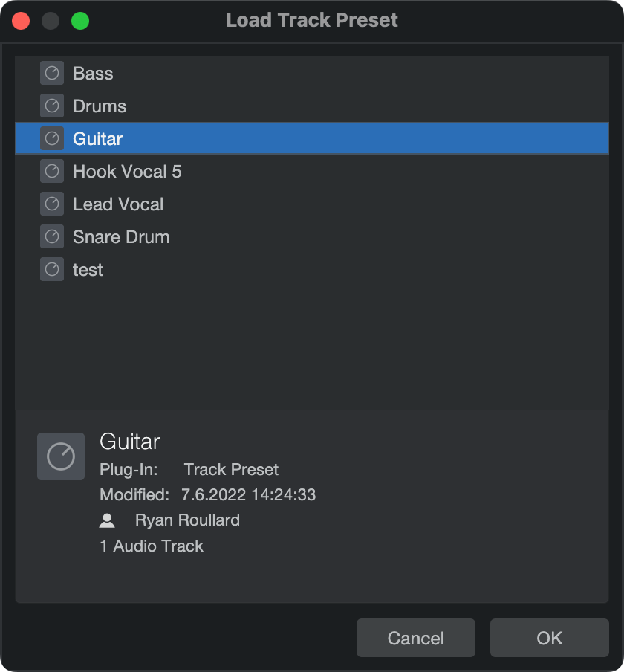Click the Bass preset icon
This screenshot has height=672, width=624.
[x=51, y=73]
